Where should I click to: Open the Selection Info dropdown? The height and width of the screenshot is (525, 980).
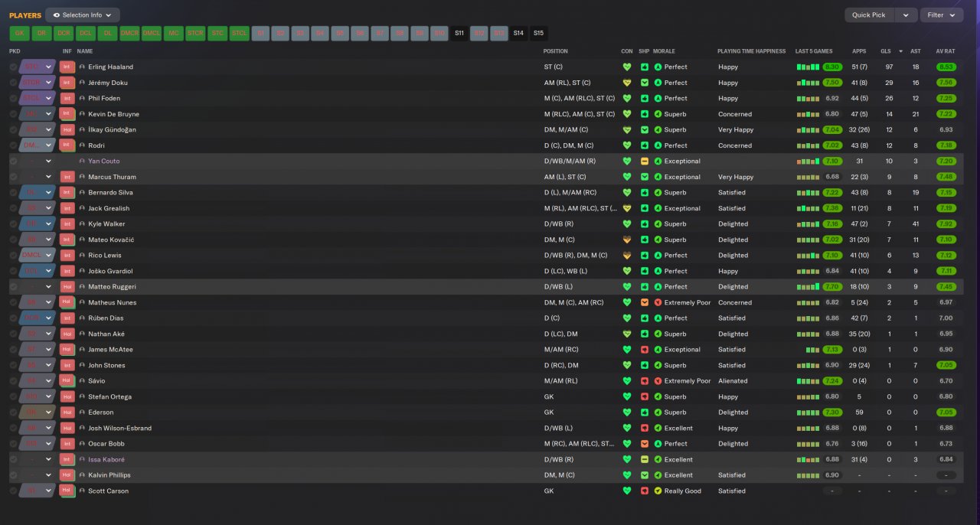click(83, 15)
